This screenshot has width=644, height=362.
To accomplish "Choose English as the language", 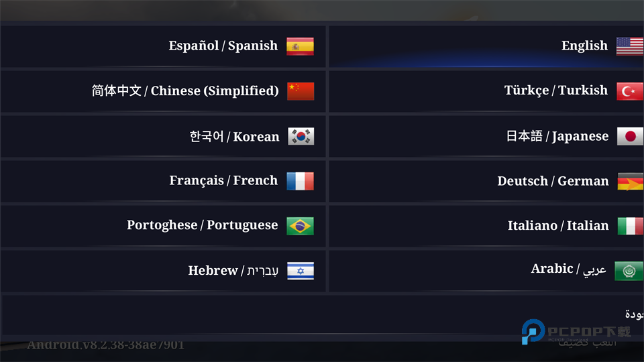I will 584,46.
